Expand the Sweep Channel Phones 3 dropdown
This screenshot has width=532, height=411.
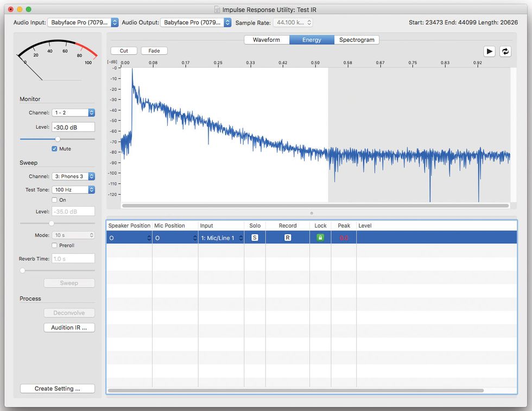(x=73, y=176)
